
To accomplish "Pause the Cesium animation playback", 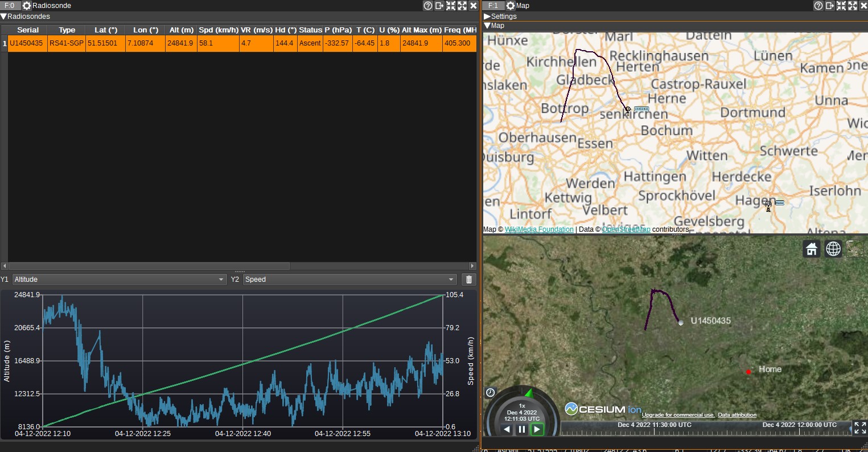I will tap(521, 429).
